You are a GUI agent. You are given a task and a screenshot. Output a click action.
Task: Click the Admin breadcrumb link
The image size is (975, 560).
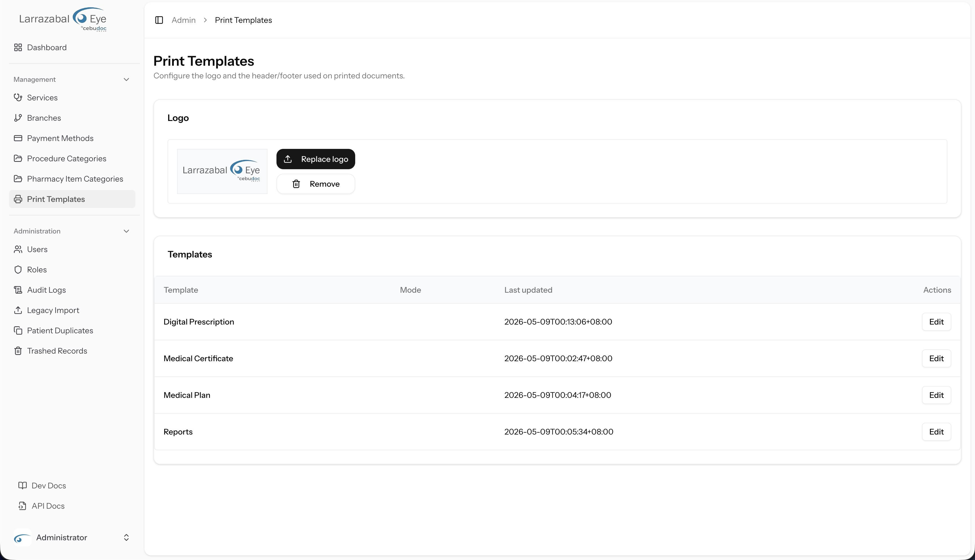[184, 20]
